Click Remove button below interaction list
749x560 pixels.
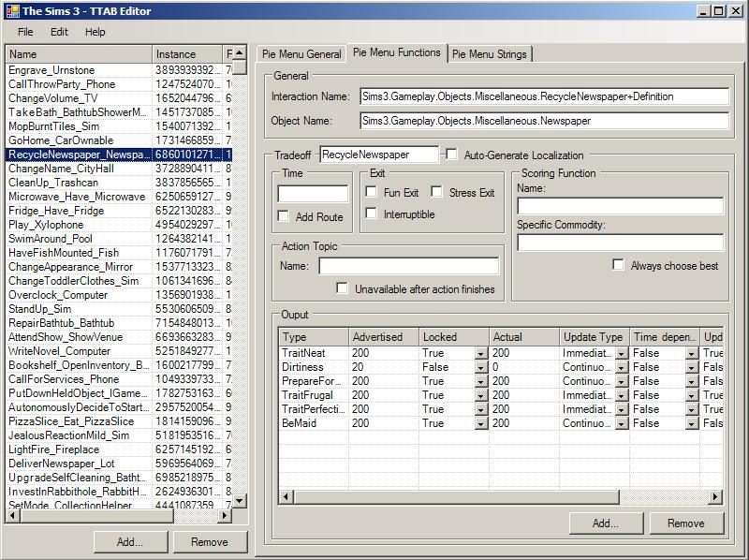tap(210, 542)
